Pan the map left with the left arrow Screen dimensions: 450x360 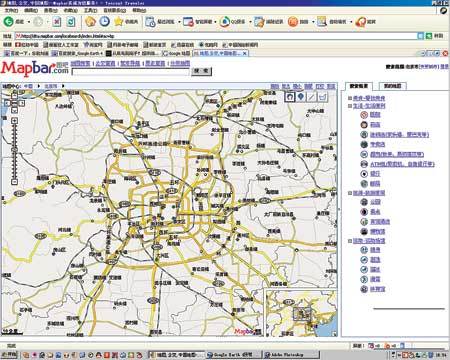[x=7, y=103]
